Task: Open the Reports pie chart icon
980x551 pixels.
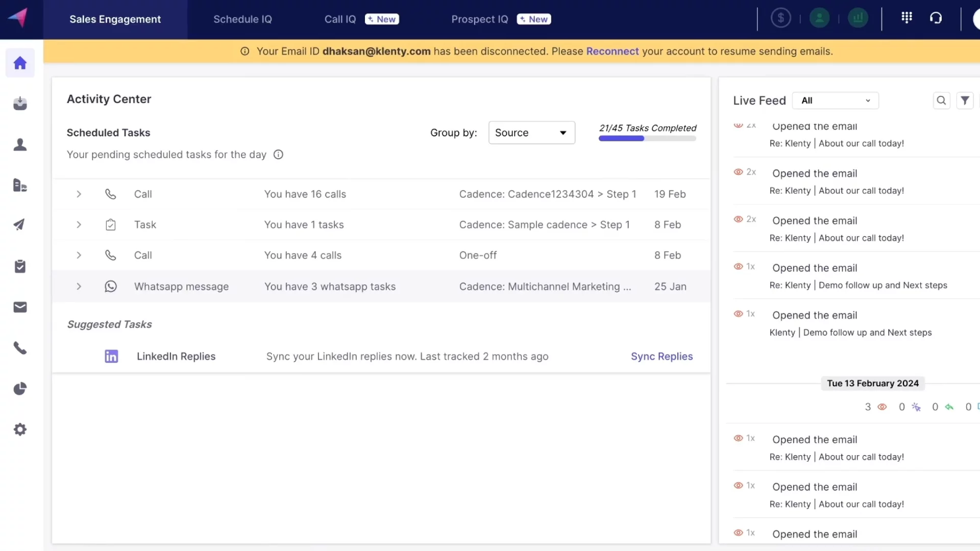Action: [20, 389]
